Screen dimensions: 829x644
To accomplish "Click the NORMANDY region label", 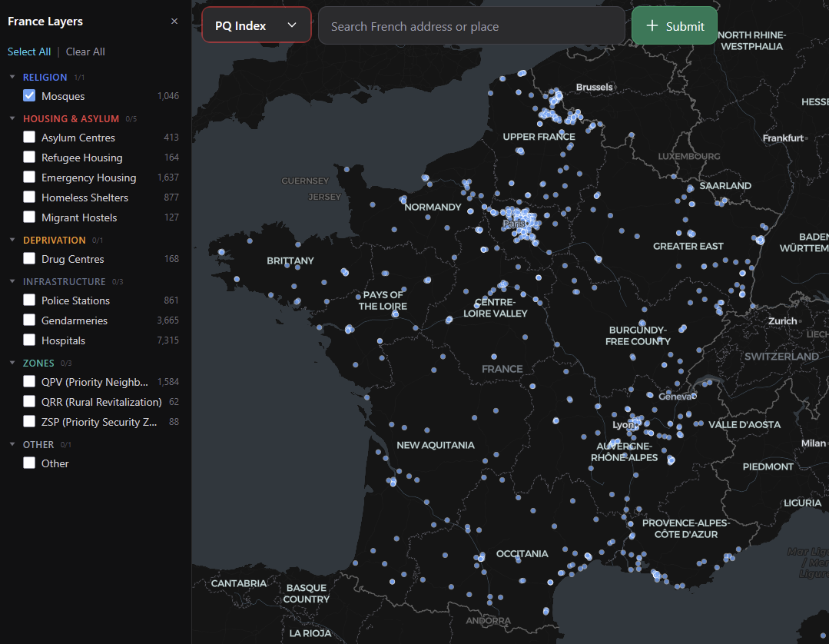I will (x=433, y=207).
